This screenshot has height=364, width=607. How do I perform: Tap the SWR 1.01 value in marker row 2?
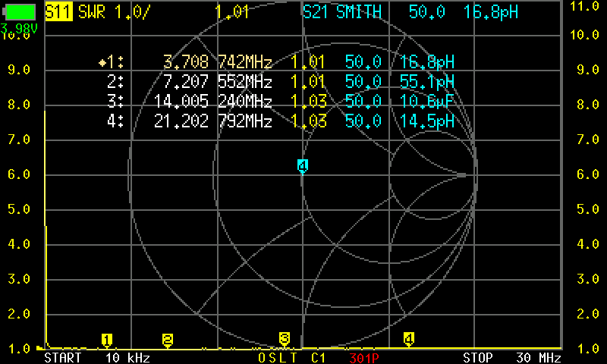coord(309,82)
